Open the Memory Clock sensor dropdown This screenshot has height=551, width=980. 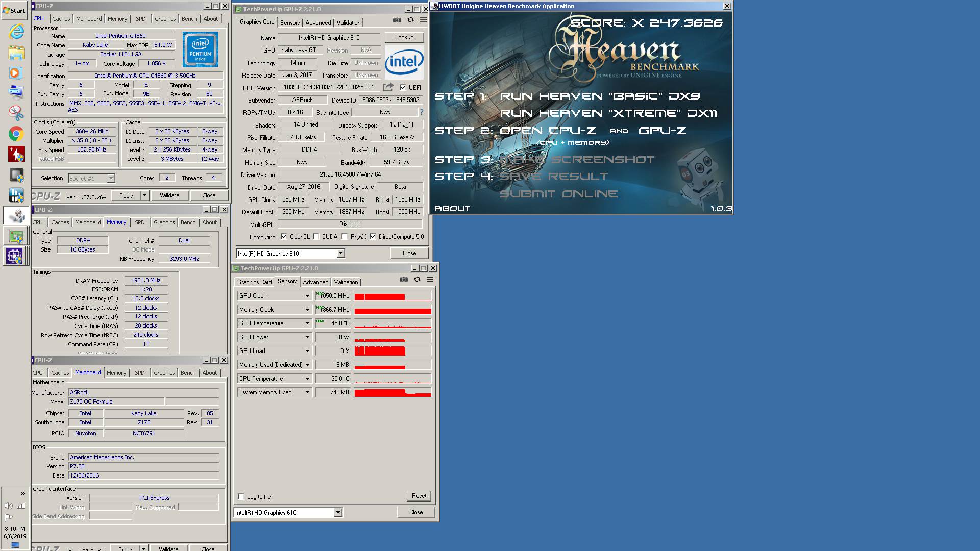(307, 310)
